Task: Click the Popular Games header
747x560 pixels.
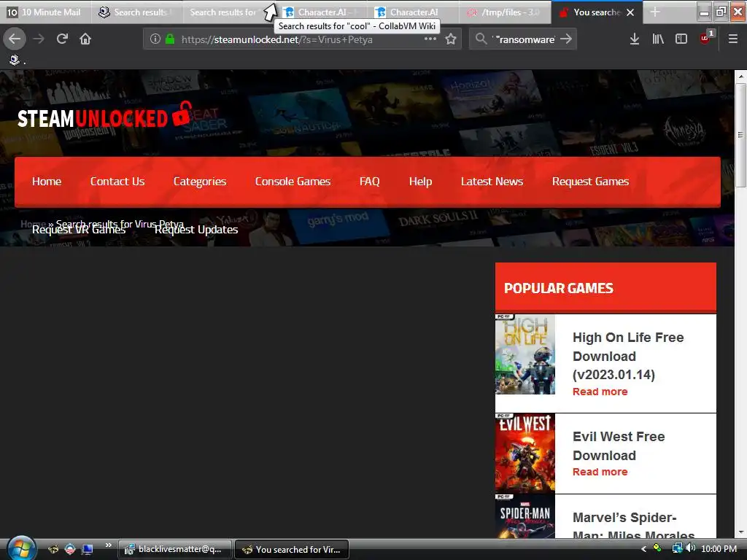Action: 605,287
